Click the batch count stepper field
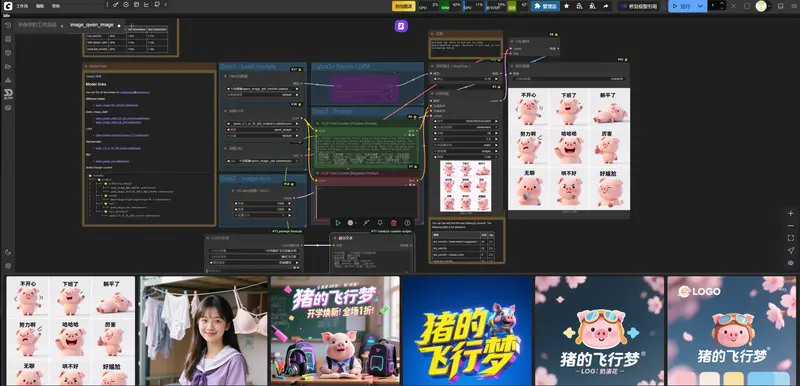This screenshot has width=800, height=386. pyautogui.click(x=717, y=6)
